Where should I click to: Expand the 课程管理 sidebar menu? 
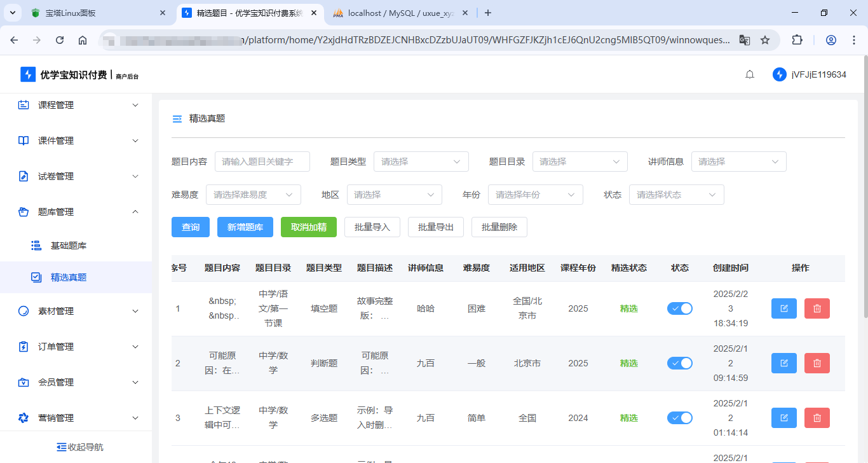click(x=76, y=105)
